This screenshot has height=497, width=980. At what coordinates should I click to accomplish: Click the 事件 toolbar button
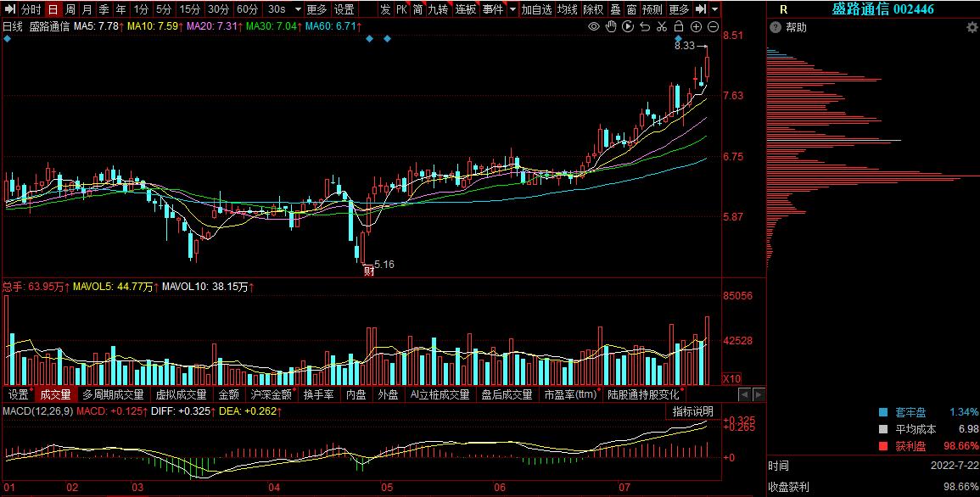pos(492,9)
